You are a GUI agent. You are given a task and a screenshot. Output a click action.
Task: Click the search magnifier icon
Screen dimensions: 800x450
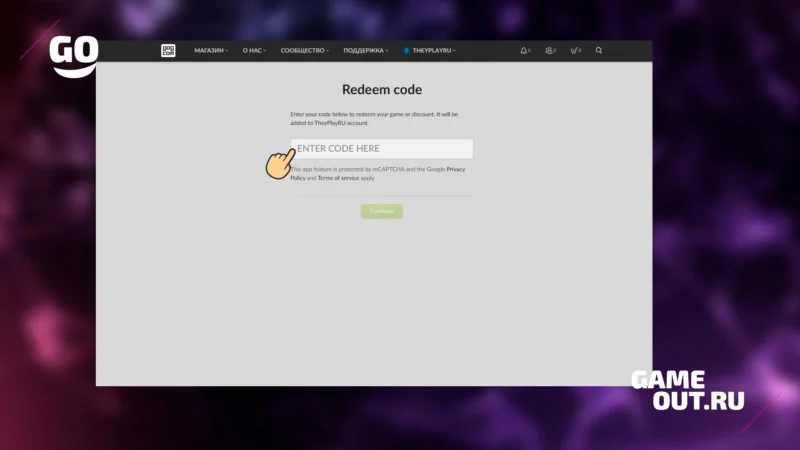(x=599, y=51)
